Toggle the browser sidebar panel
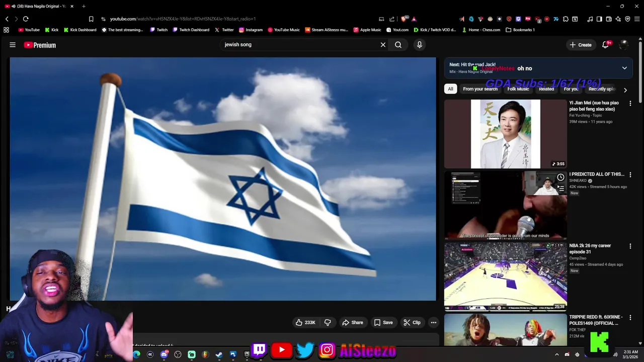644x362 pixels. tap(599, 19)
